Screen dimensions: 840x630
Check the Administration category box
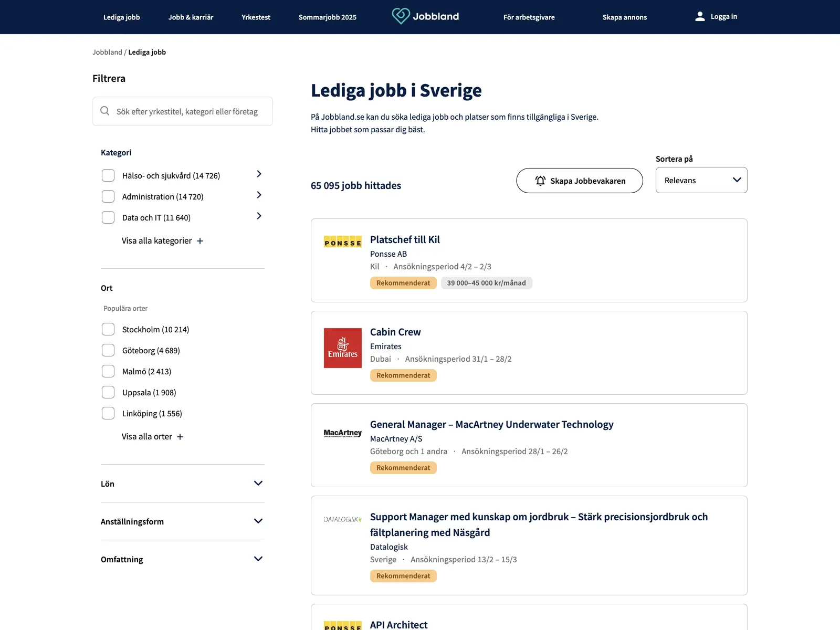pos(108,196)
